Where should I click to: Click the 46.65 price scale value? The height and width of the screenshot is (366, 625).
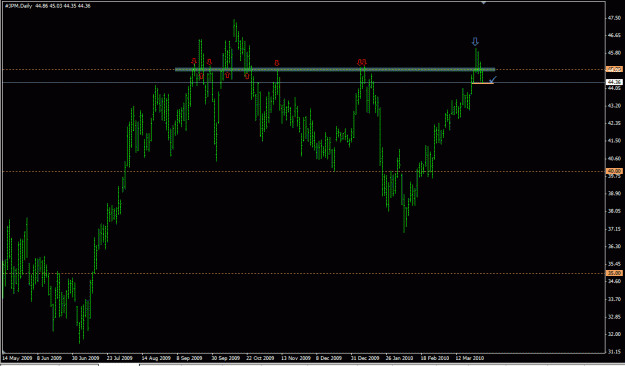tap(614, 35)
